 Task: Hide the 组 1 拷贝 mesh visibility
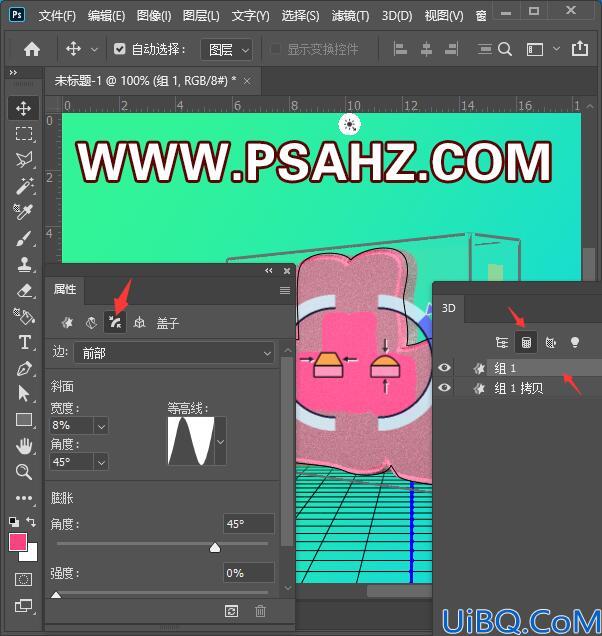[444, 388]
